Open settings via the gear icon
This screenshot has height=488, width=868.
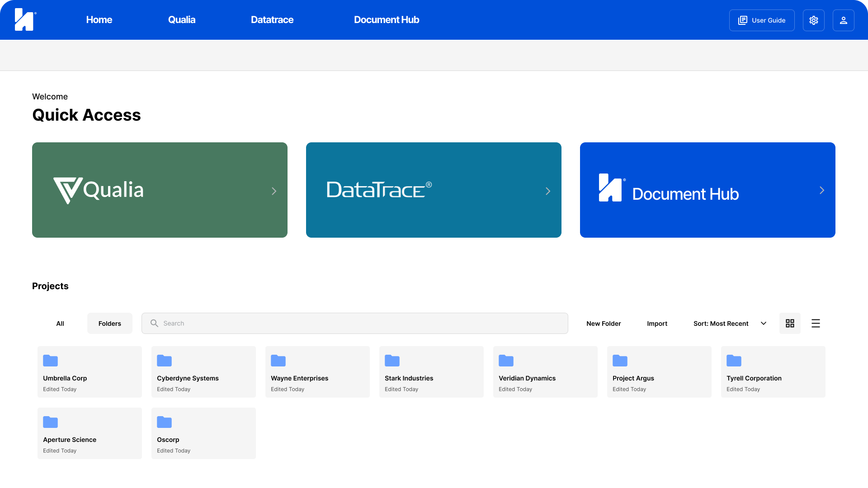click(x=814, y=20)
